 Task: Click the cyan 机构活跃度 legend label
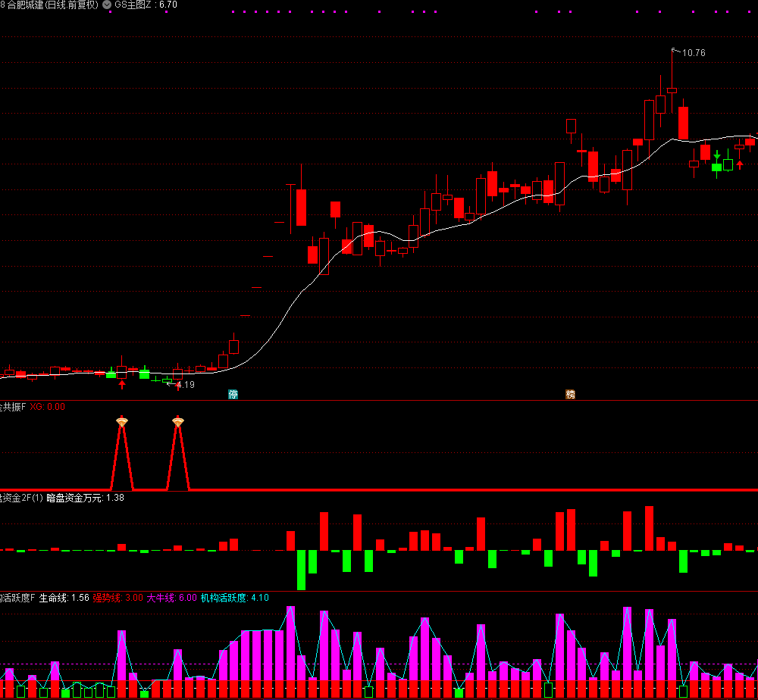pos(224,598)
